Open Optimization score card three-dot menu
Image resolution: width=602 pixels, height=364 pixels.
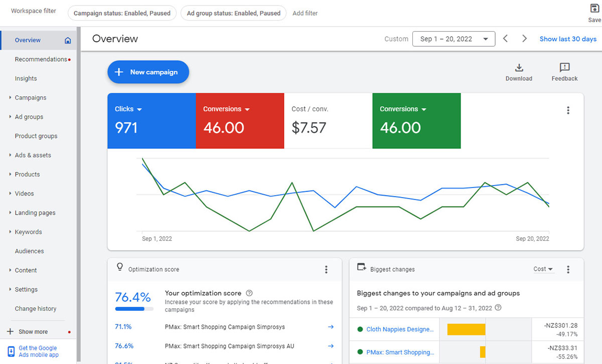[326, 270]
